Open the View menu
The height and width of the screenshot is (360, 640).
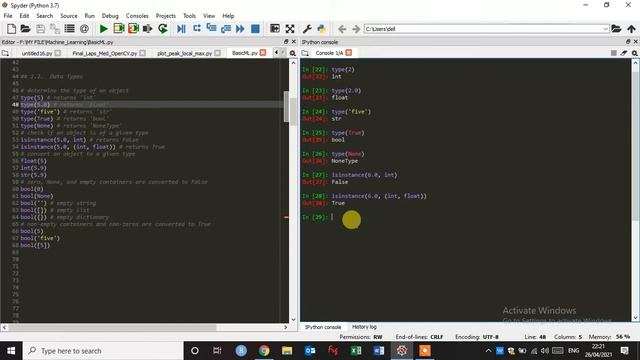pos(209,16)
